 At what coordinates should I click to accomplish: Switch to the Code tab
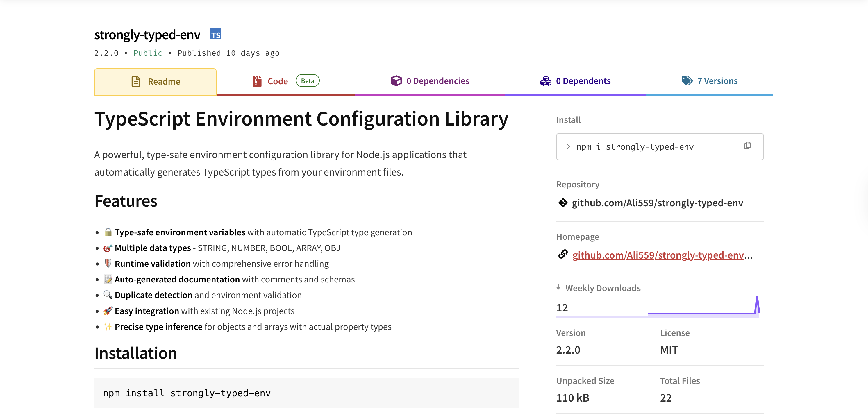pos(277,81)
